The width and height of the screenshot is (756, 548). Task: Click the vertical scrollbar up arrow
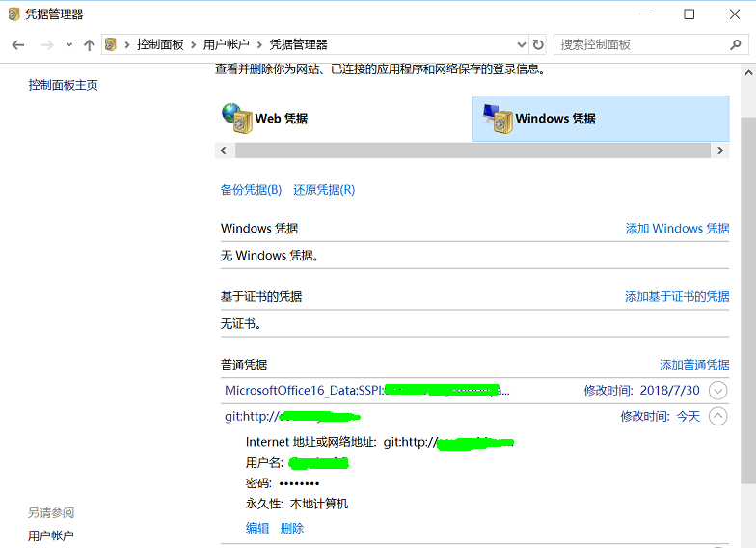click(748, 73)
